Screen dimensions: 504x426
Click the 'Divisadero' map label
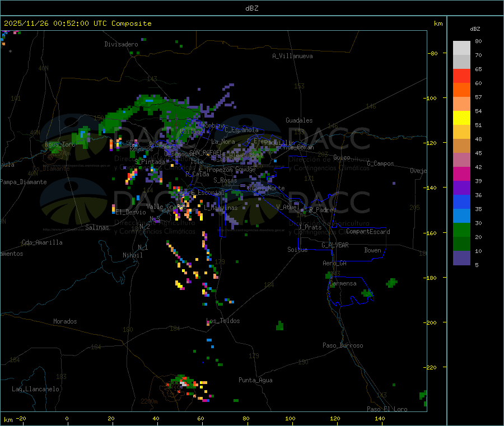121,44
